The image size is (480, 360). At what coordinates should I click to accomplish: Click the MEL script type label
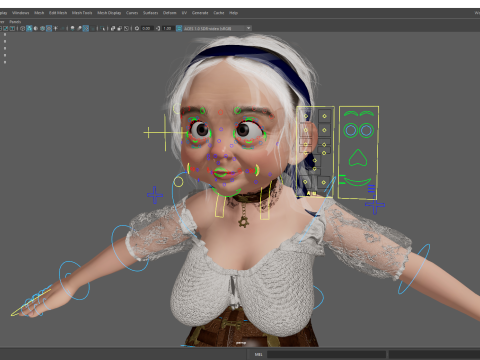point(258,354)
